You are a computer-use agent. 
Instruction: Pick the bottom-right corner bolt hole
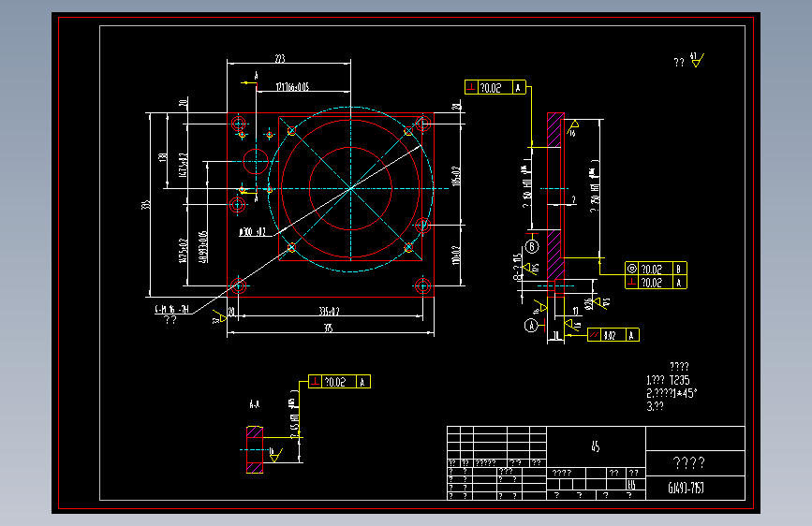(x=422, y=285)
